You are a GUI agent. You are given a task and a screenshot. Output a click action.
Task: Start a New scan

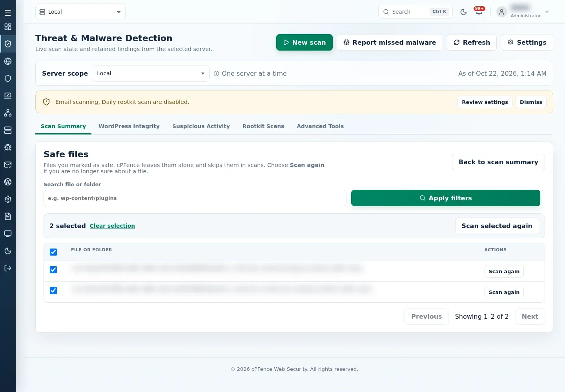point(304,42)
